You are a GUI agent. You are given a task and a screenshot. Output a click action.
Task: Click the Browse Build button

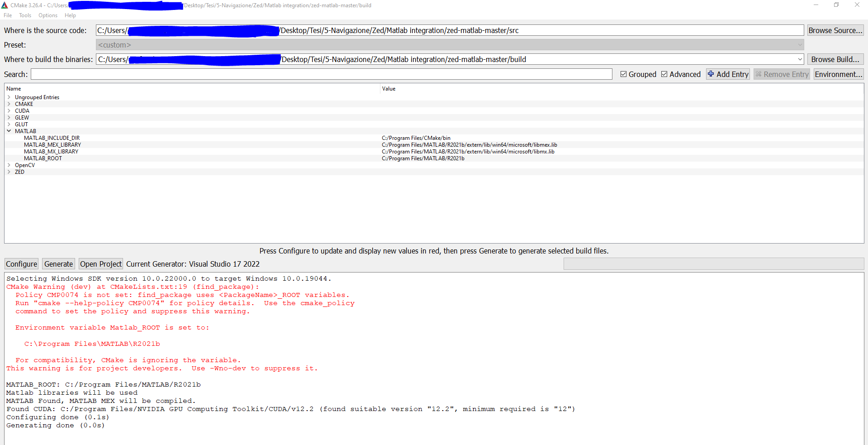click(835, 59)
